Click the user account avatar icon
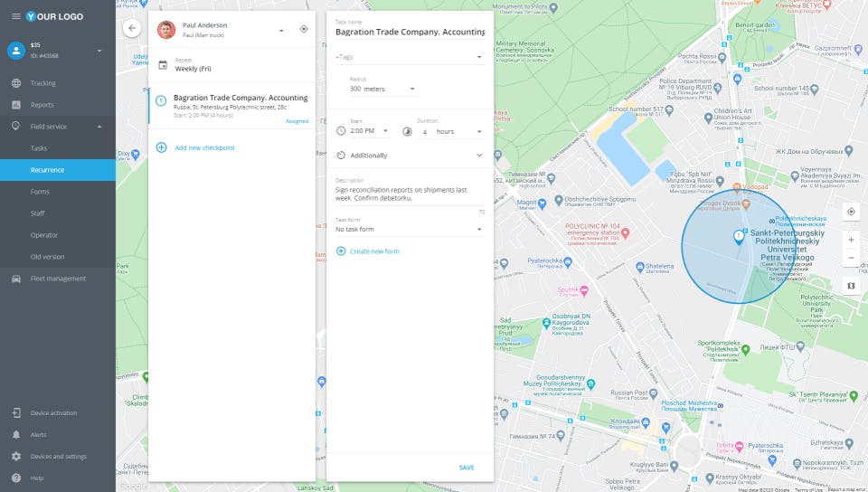Screen dimensions: 868x492 click(x=16, y=51)
